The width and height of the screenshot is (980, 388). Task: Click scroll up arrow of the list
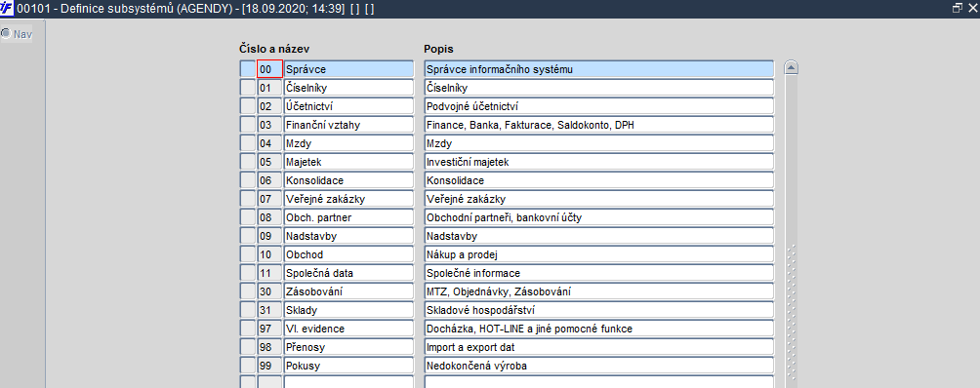[792, 67]
